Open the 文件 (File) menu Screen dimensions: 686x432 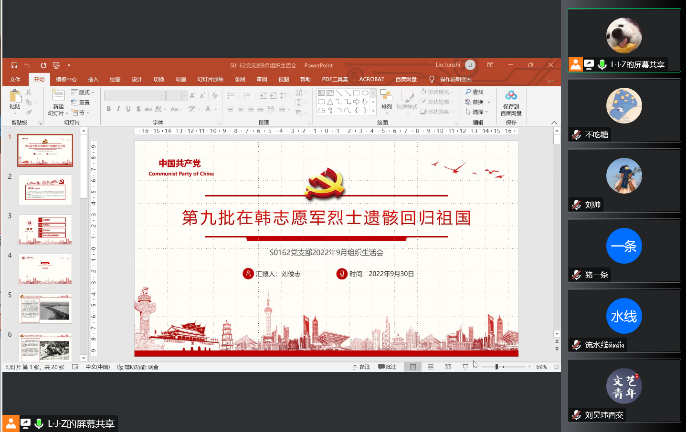15,78
